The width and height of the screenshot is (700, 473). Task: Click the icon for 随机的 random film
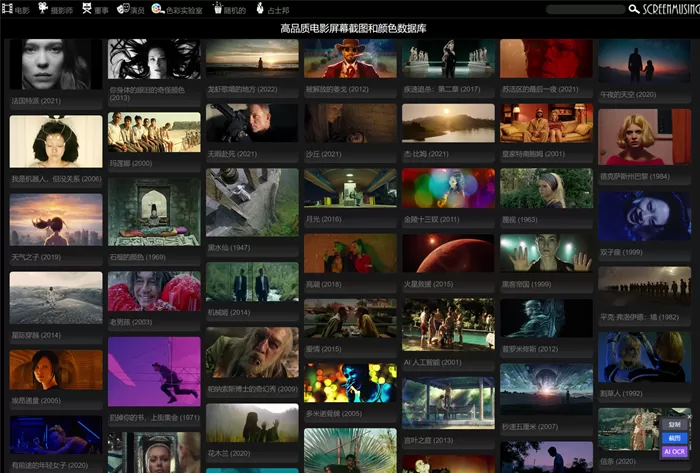click(x=215, y=9)
